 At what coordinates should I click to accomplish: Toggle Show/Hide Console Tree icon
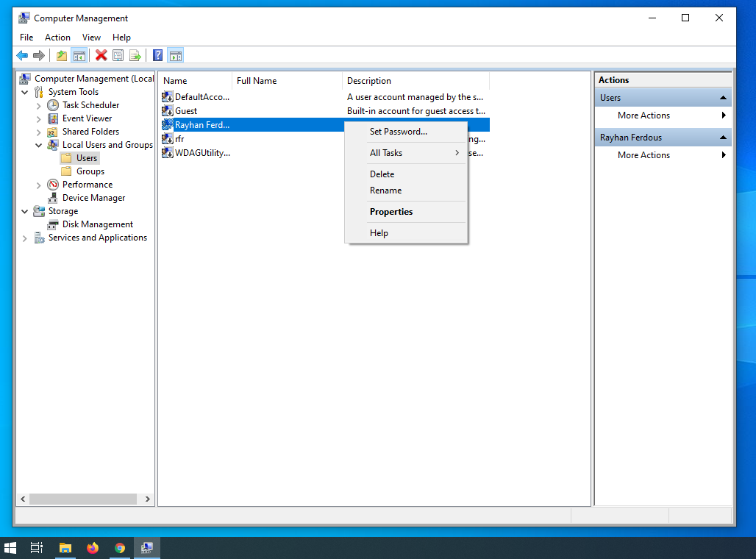(x=79, y=55)
